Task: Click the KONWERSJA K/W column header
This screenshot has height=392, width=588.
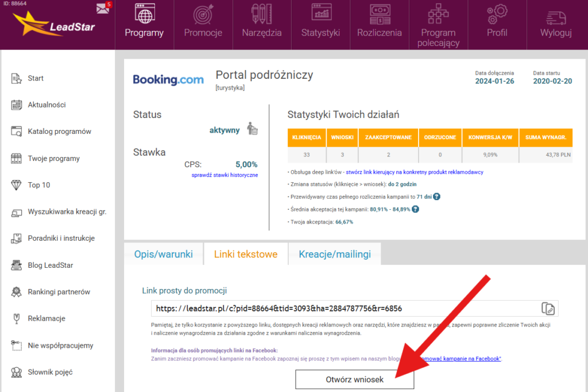Action: point(490,137)
